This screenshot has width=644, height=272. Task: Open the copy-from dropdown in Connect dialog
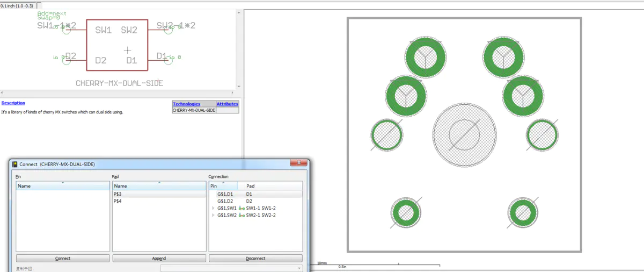pos(231,268)
